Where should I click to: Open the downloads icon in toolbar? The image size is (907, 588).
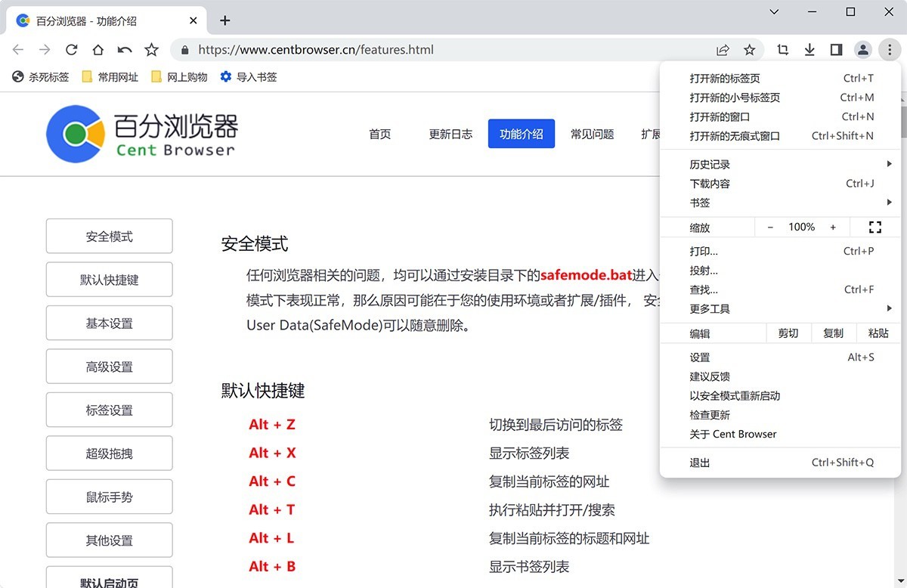(809, 50)
